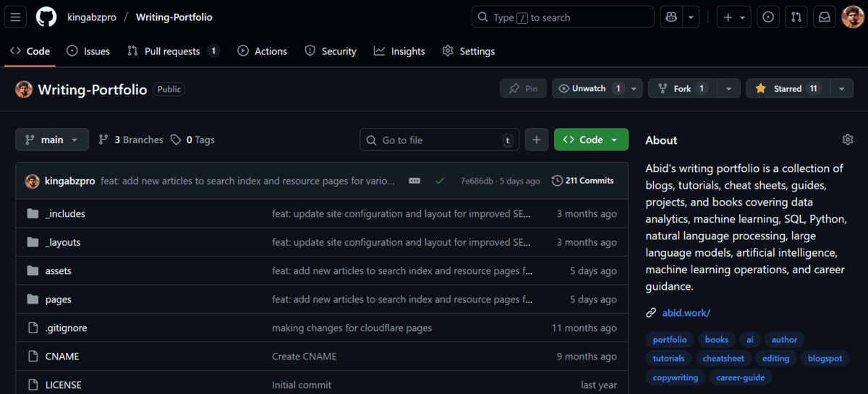View the 211 Commits history
Screen dimensions: 868x394
[582, 181]
